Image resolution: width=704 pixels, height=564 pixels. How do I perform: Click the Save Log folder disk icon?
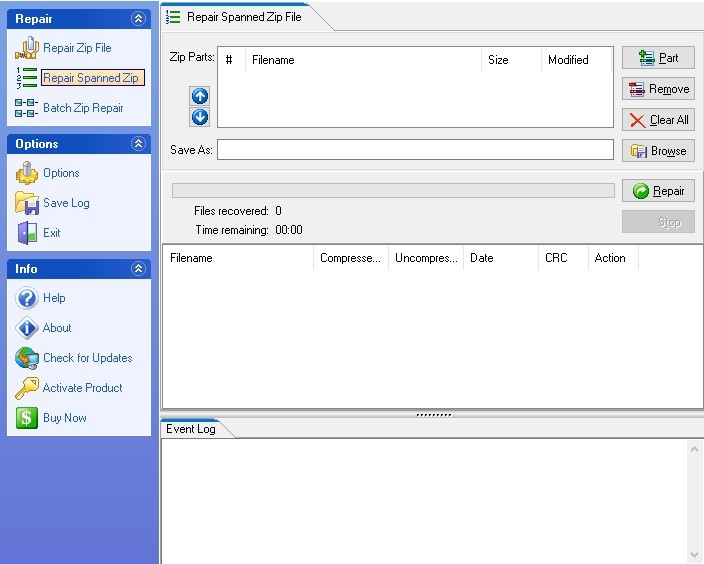(26, 203)
